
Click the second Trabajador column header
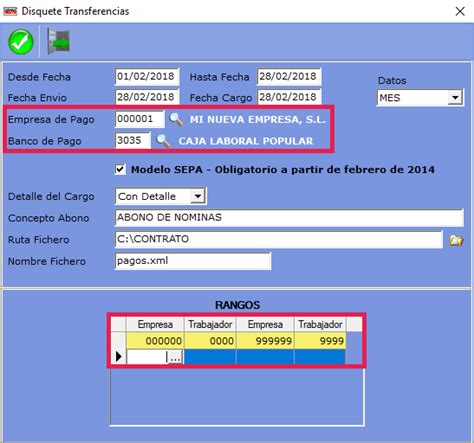coord(320,324)
